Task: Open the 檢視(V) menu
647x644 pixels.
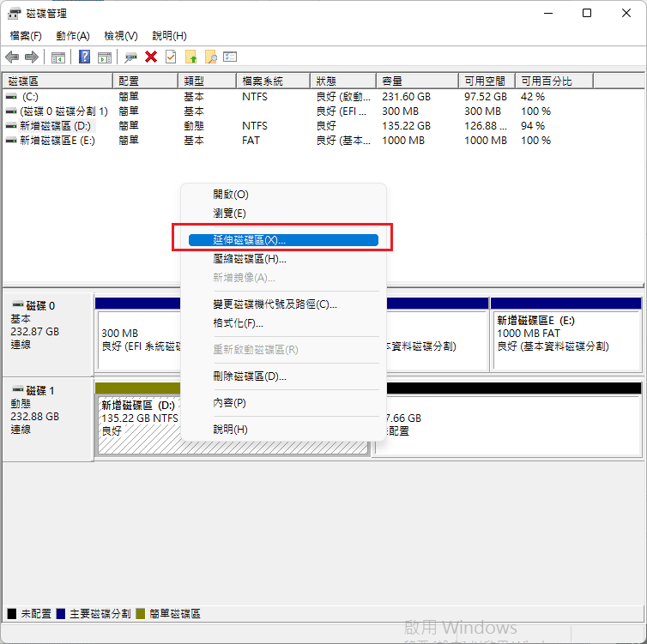Action: 121,36
